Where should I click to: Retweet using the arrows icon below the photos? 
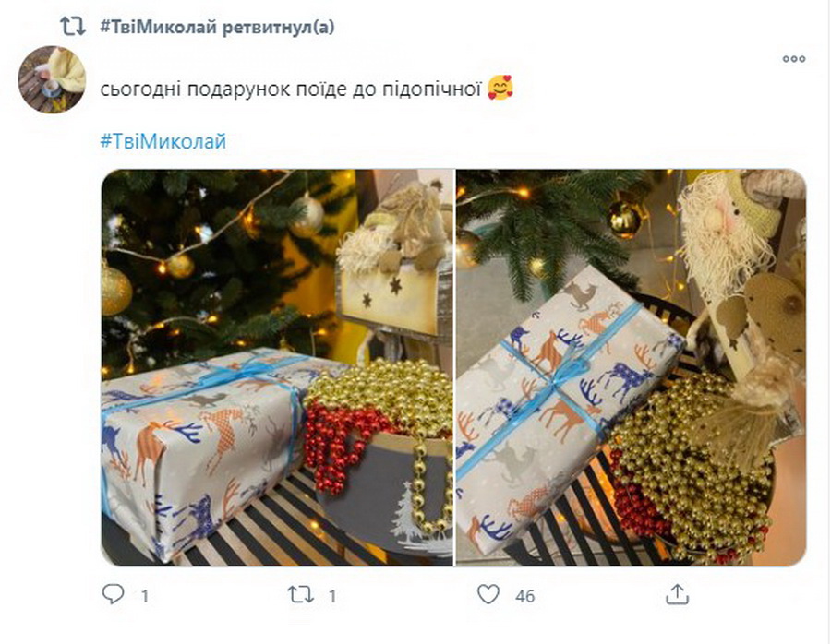pos(300,595)
